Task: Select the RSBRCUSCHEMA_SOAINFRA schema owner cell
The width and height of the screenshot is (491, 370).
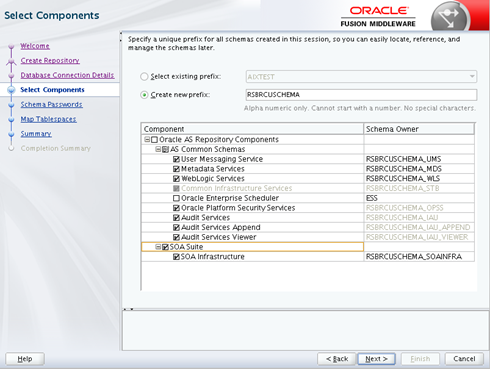Action: [419, 257]
